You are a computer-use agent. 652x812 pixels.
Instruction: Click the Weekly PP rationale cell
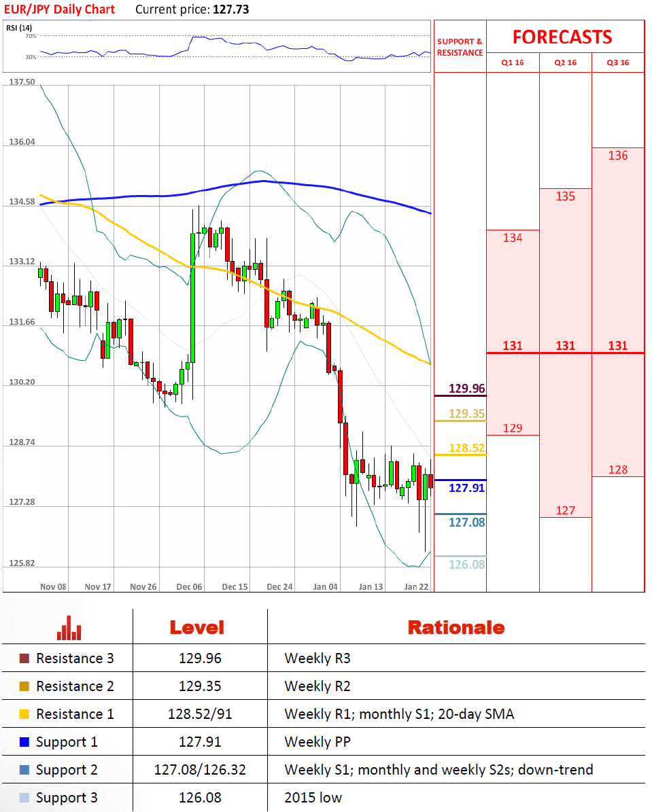point(318,742)
